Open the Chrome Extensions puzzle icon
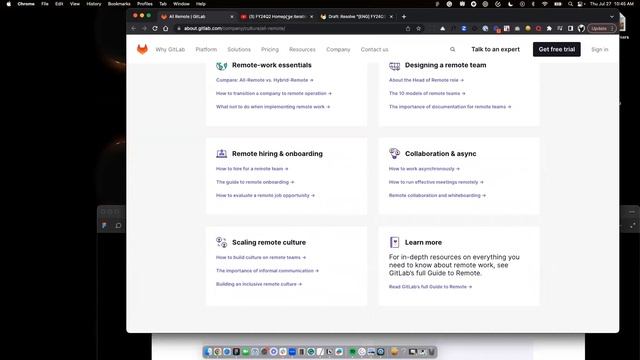 pyautogui.click(x=549, y=29)
